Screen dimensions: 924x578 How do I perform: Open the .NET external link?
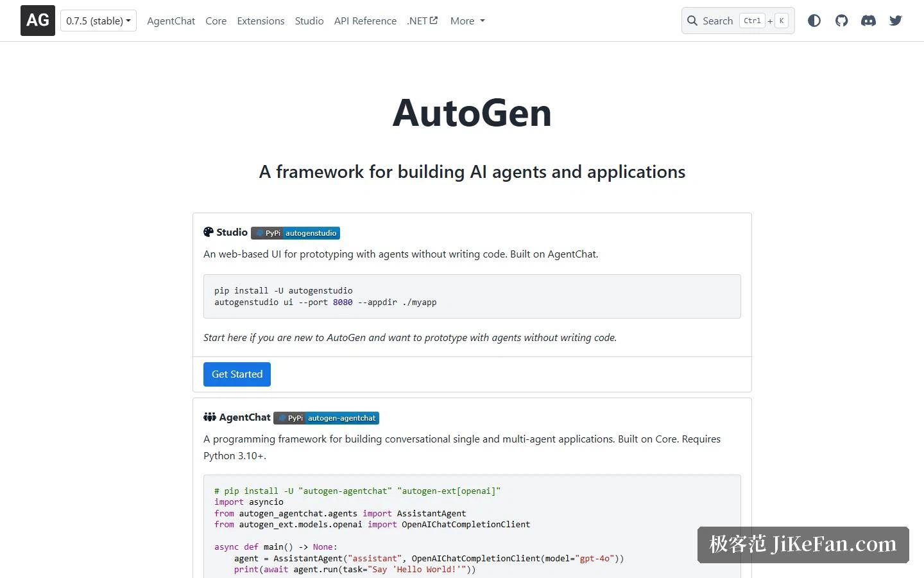tap(422, 21)
